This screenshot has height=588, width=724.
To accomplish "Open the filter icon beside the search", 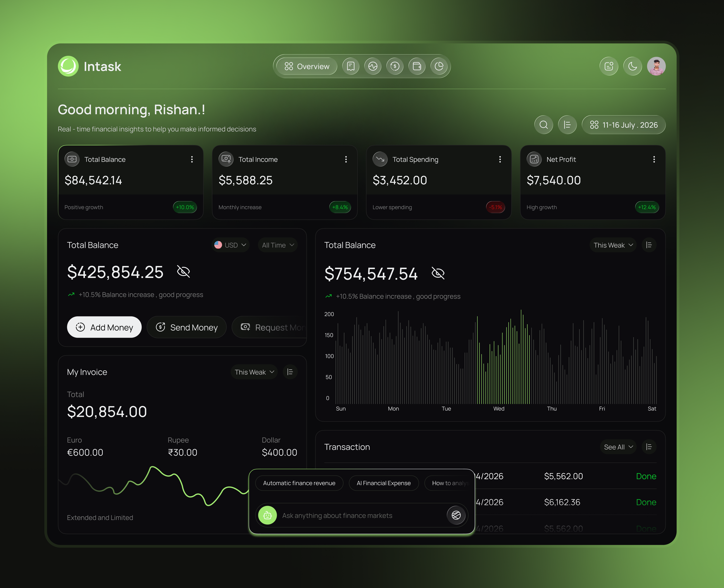I will [567, 125].
